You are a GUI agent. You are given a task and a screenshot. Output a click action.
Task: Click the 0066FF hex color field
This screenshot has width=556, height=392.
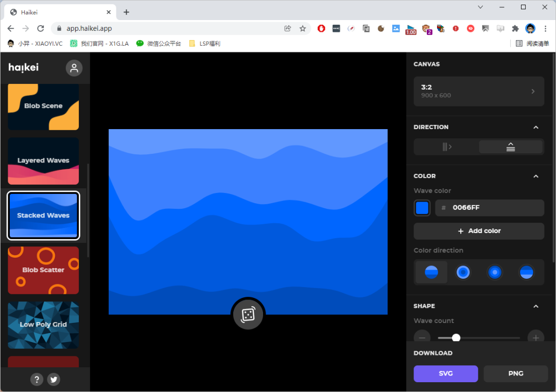point(490,208)
